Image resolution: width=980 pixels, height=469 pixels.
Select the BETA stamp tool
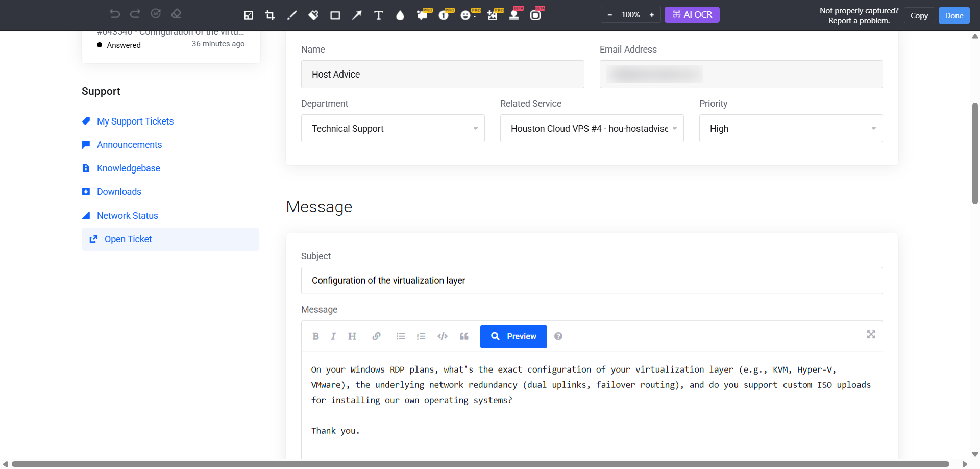[515, 14]
